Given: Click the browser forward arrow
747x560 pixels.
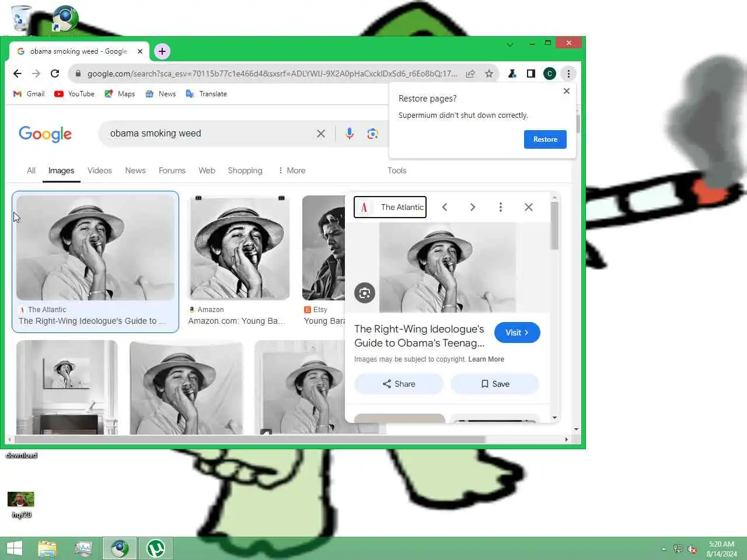Looking at the screenshot, I should [x=36, y=73].
